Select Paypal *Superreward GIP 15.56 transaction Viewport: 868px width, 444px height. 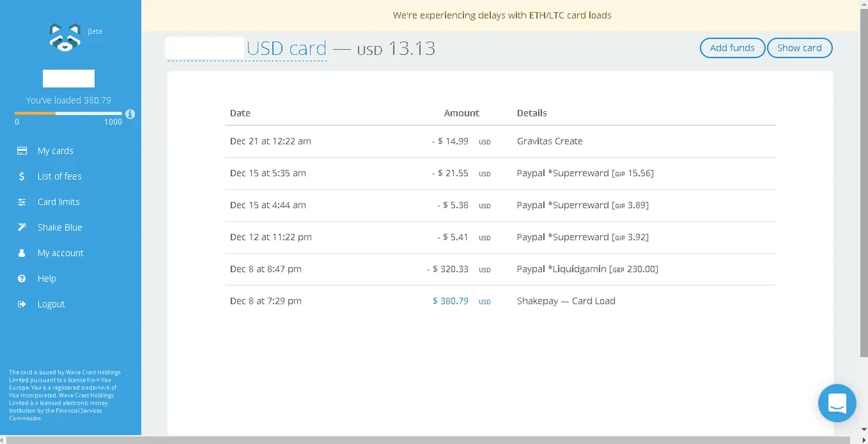(x=585, y=173)
